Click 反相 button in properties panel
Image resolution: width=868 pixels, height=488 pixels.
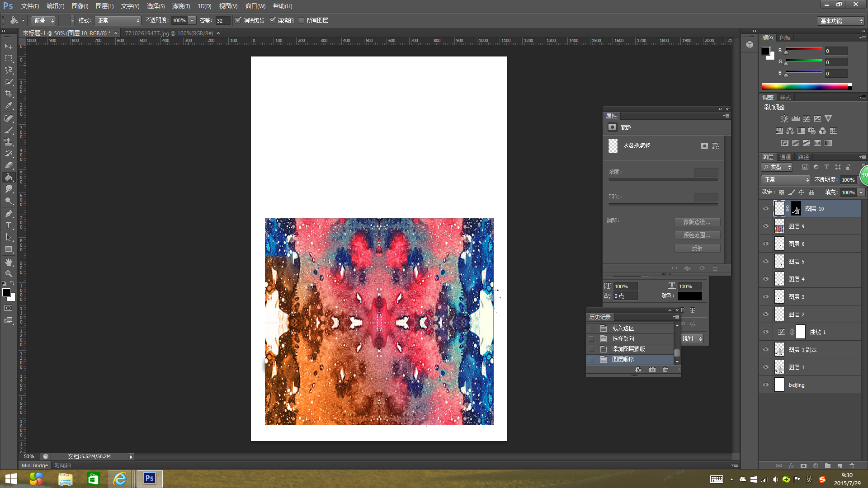pos(697,248)
